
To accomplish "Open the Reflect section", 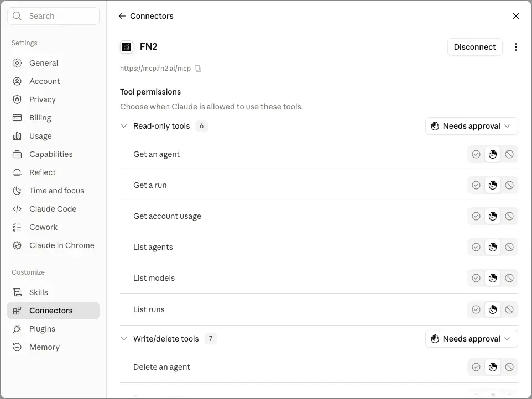I will (53, 172).
